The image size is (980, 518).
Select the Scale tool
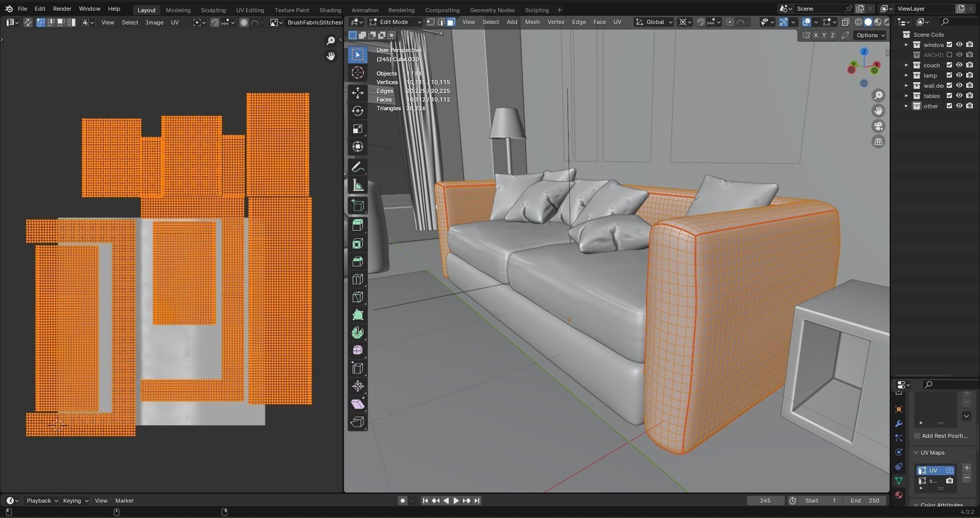358,129
